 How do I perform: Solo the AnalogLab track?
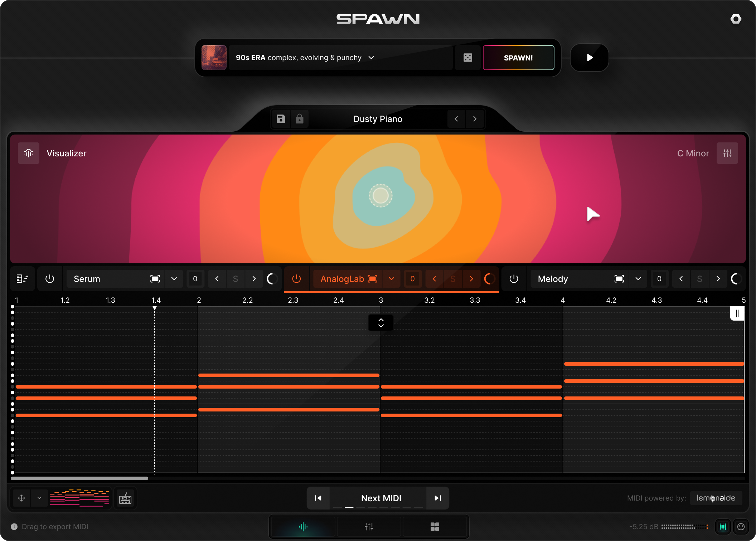click(453, 279)
